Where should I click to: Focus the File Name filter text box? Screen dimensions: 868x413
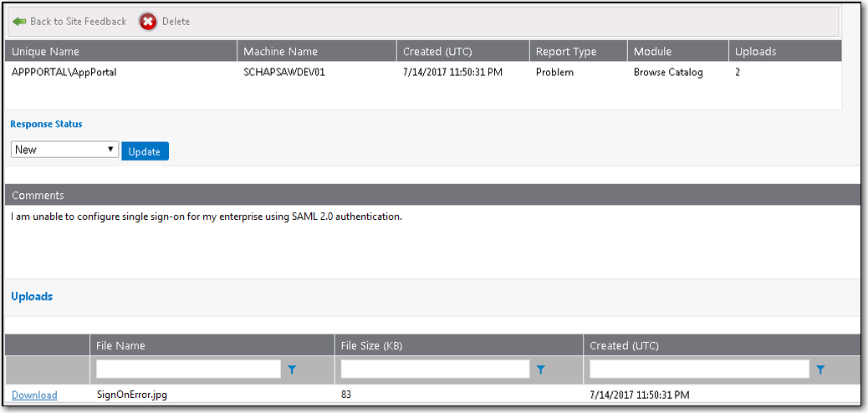click(188, 369)
